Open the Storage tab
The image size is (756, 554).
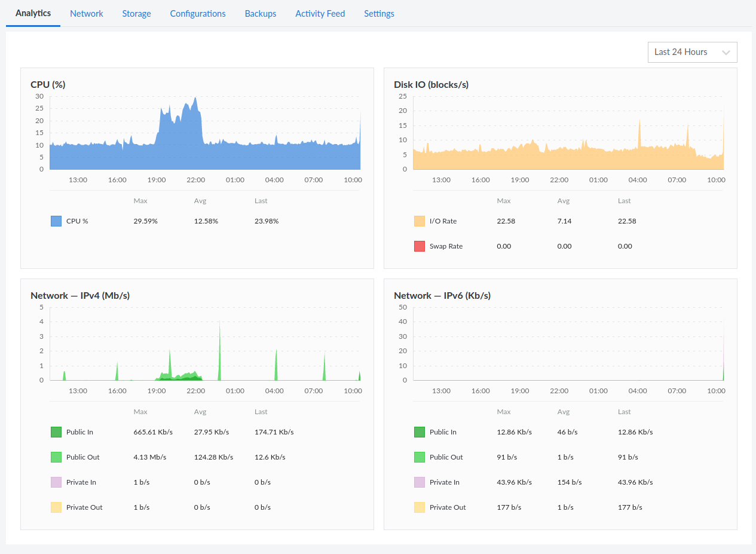[136, 13]
